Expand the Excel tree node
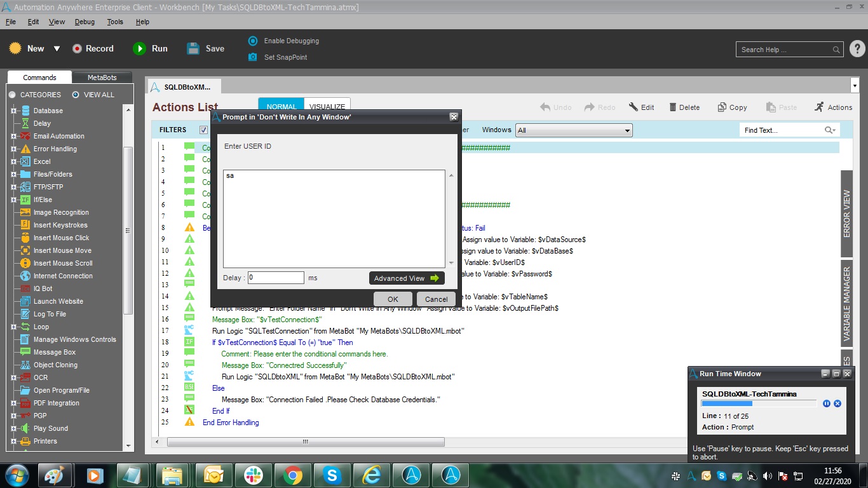This screenshot has height=488, width=868. 13,161
